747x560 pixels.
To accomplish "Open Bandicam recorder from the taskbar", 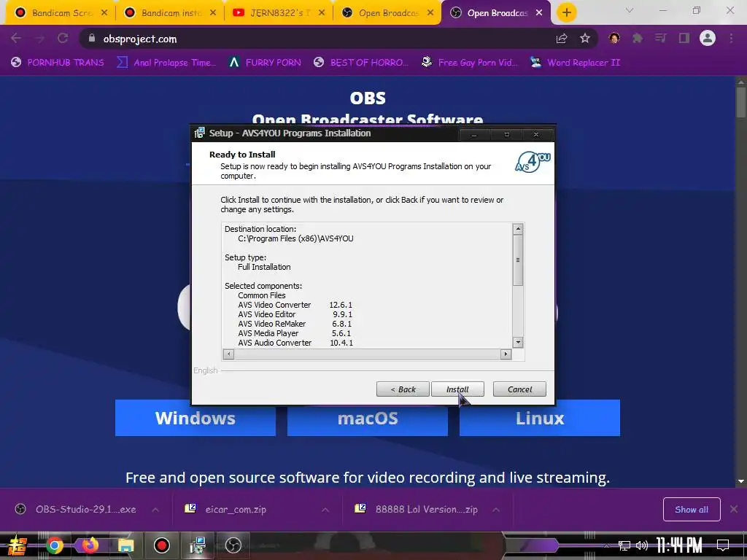I will 161,545.
